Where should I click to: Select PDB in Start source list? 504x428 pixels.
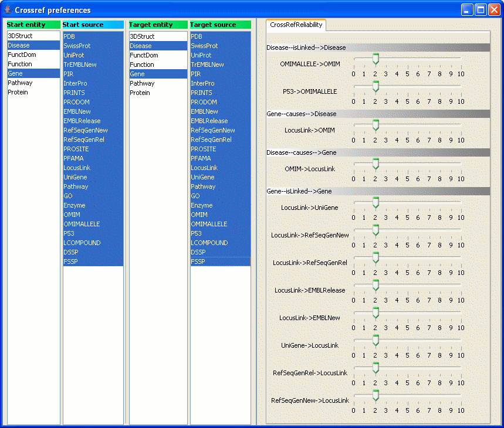click(93, 36)
